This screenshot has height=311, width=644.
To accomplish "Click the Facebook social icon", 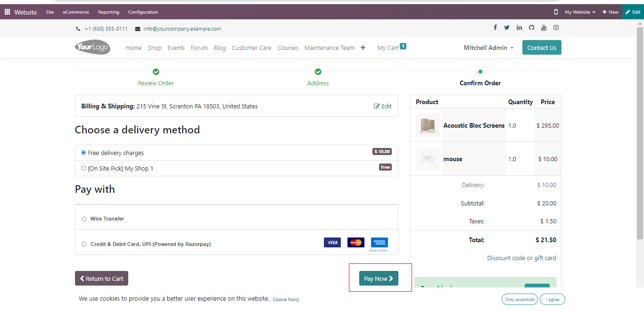I will (x=495, y=28).
